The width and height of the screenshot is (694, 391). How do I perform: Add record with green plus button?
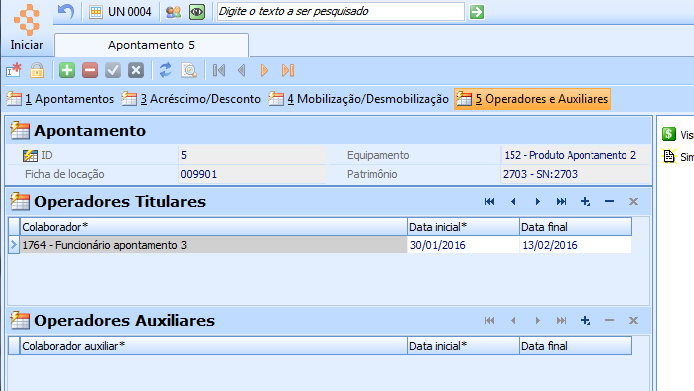[67, 70]
